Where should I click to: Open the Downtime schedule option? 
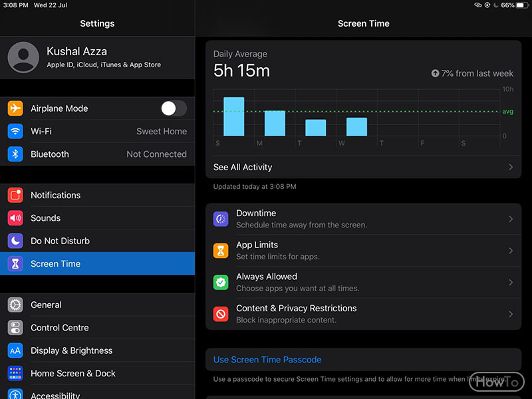click(x=363, y=219)
